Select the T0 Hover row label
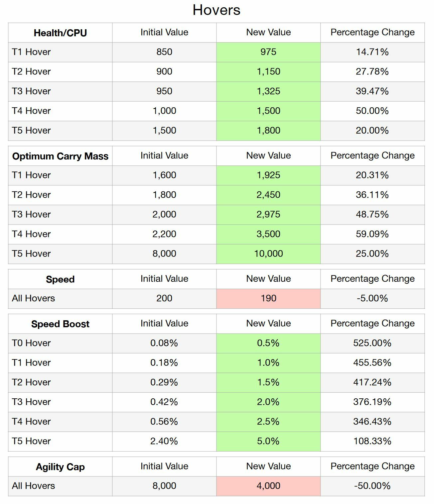The width and height of the screenshot is (434, 504). tap(32, 343)
